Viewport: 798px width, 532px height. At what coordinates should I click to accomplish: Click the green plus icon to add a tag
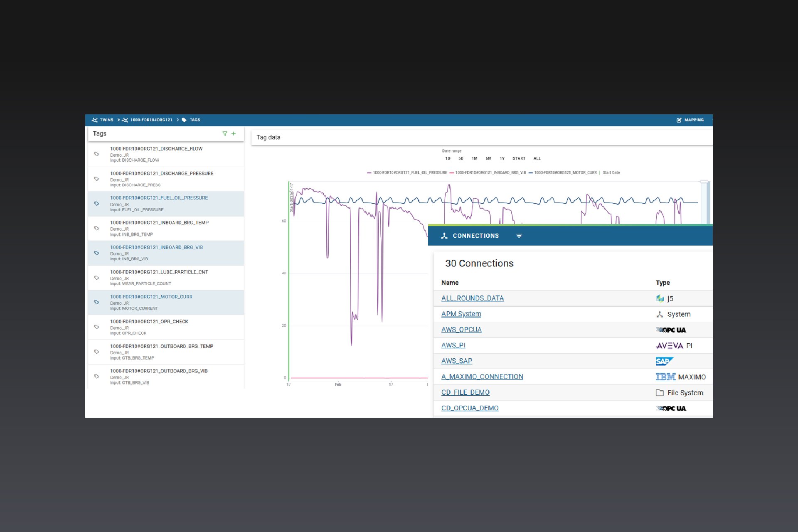pyautogui.click(x=234, y=133)
